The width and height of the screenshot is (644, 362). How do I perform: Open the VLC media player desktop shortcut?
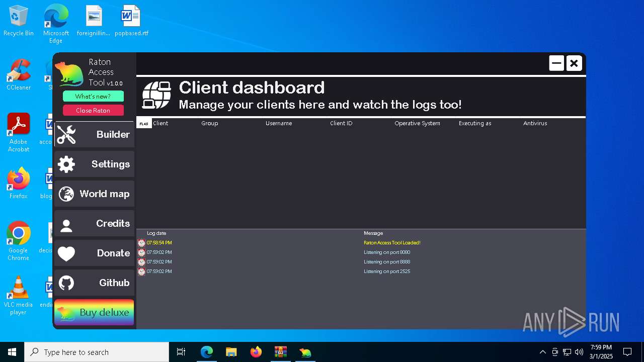[x=19, y=296]
